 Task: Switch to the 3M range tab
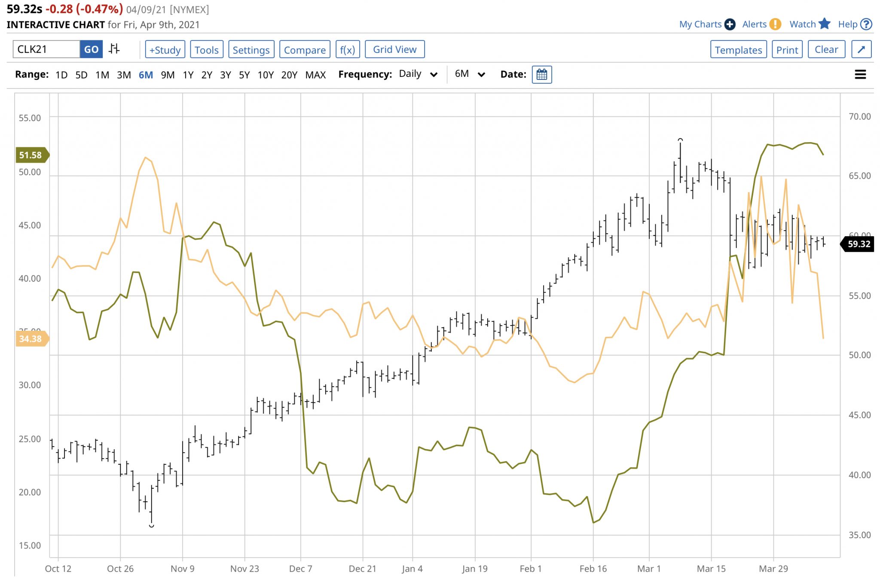pos(124,74)
